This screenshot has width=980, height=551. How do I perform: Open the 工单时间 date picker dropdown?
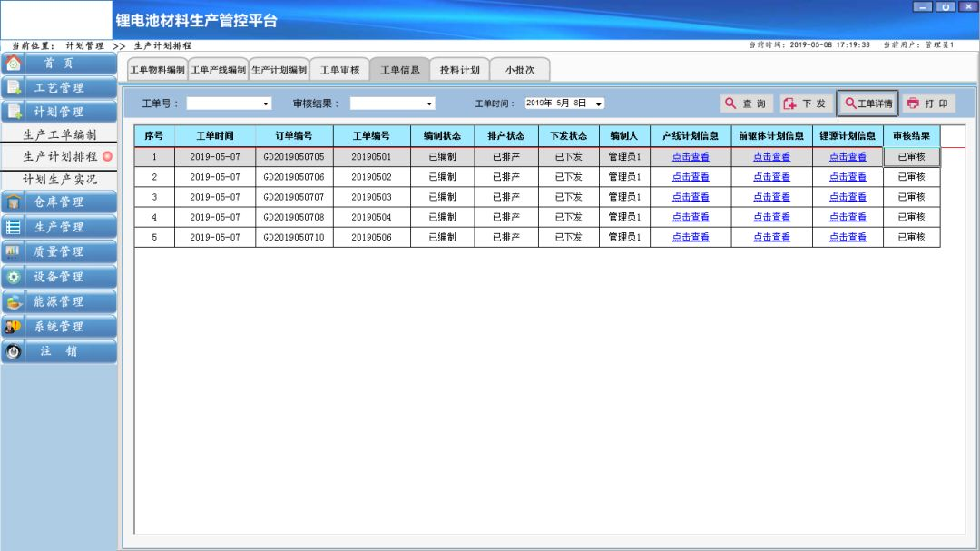coord(598,103)
